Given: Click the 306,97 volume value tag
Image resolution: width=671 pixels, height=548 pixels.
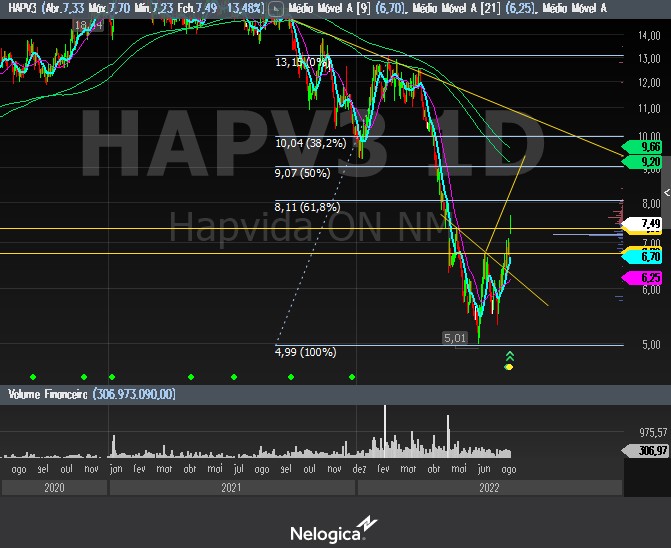Looking at the screenshot, I should [x=652, y=451].
